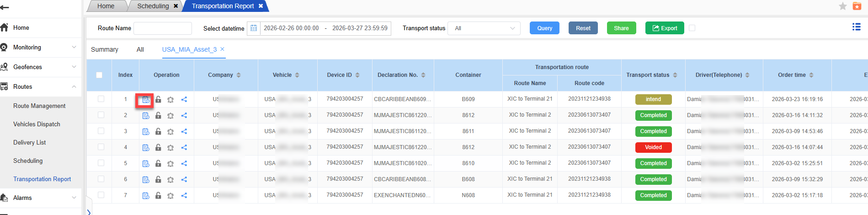Tick the select-all checkbox in table header
The height and width of the screenshot is (215, 868).
click(99, 75)
